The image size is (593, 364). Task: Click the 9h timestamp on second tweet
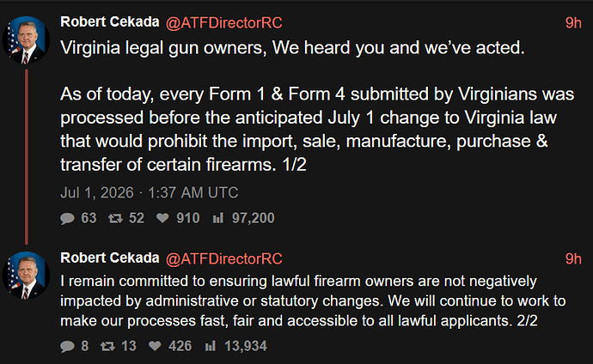pos(573,259)
